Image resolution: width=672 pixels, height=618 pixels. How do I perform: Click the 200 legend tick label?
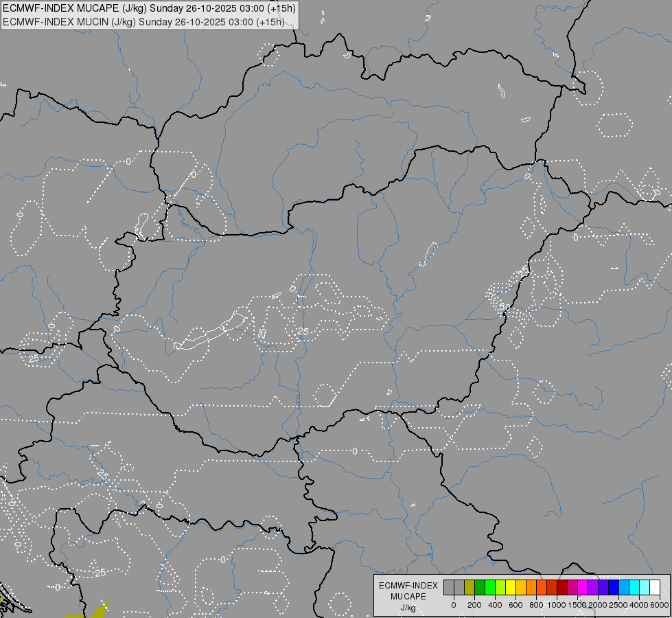click(x=474, y=605)
